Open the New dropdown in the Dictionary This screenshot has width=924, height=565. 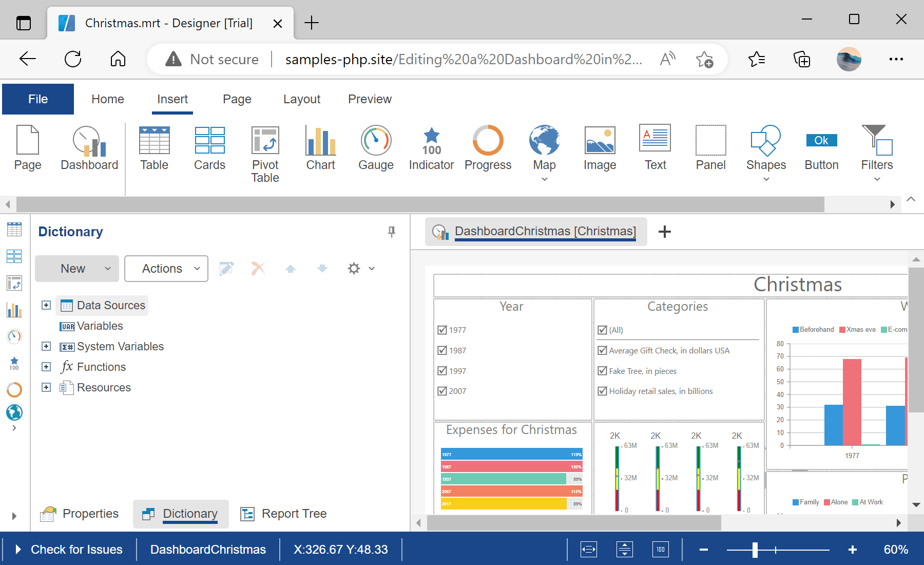[x=76, y=268]
